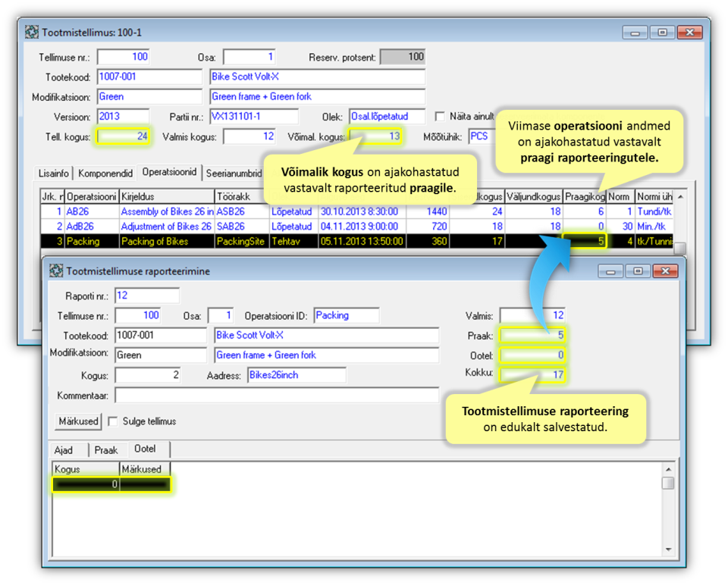The image size is (728, 585).
Task: Click the empty Kommentaar field
Action: coord(277,396)
